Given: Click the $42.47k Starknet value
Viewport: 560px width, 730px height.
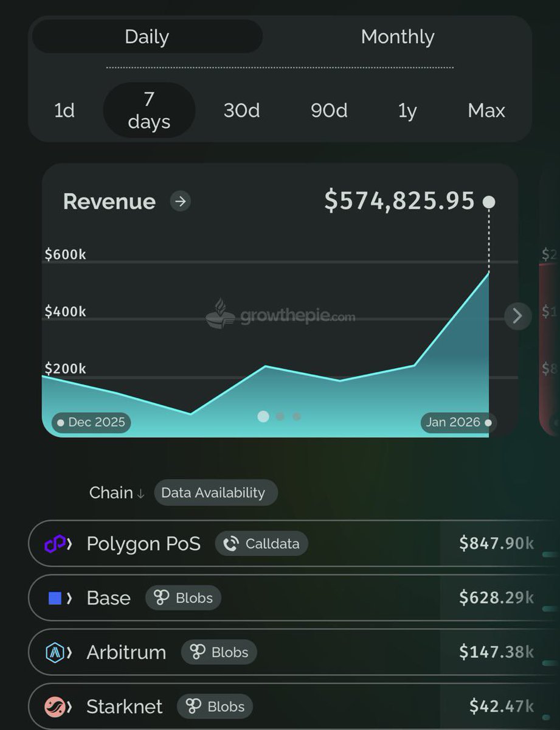Looking at the screenshot, I should click(x=502, y=706).
